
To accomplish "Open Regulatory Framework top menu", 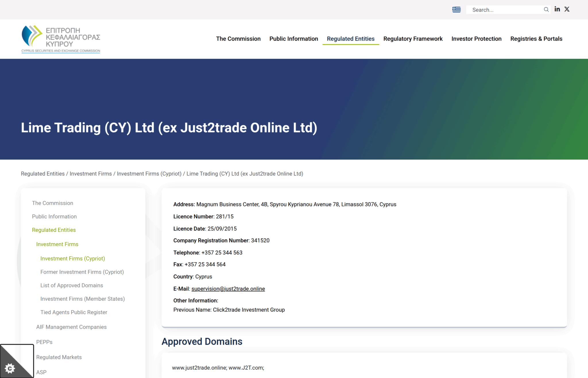I will click(413, 39).
